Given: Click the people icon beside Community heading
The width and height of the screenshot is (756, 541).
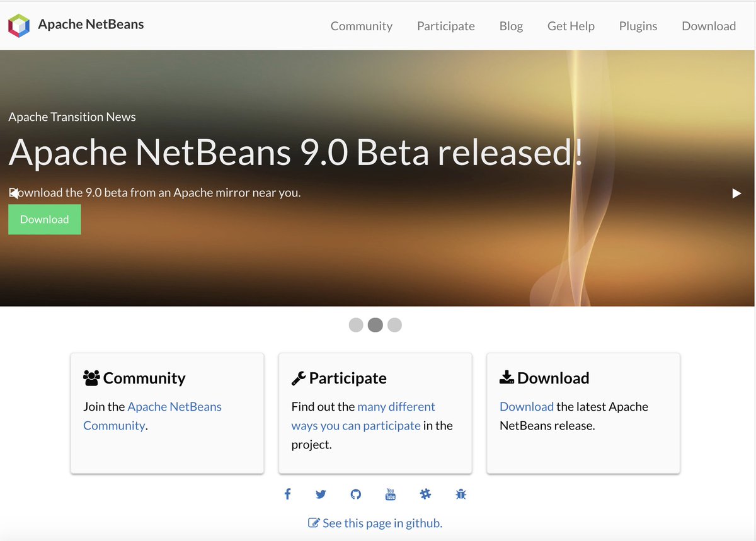Looking at the screenshot, I should [91, 378].
